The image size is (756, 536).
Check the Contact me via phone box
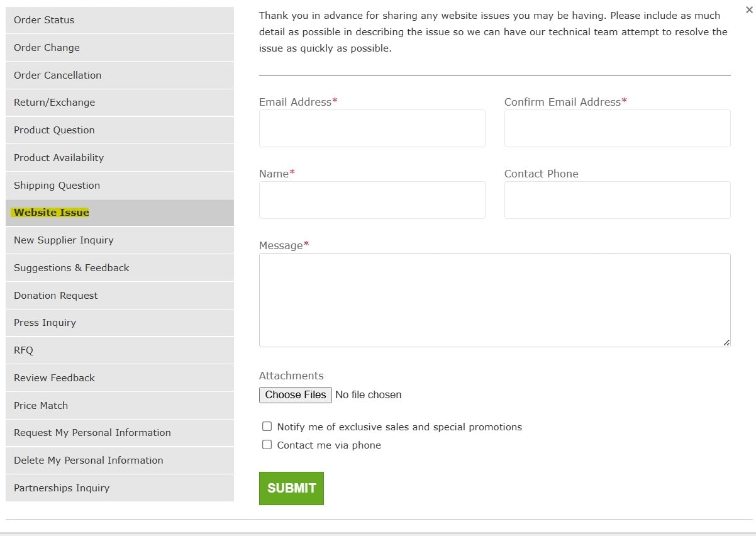click(x=267, y=444)
